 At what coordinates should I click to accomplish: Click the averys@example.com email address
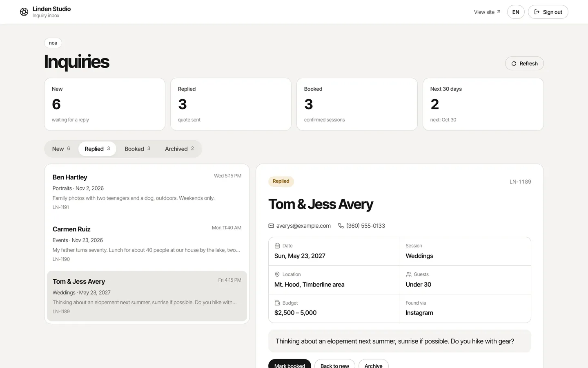[x=303, y=226]
